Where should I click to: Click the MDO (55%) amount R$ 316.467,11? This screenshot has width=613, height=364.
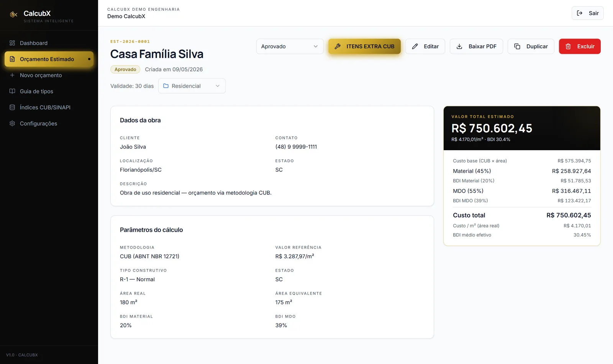coord(572,191)
